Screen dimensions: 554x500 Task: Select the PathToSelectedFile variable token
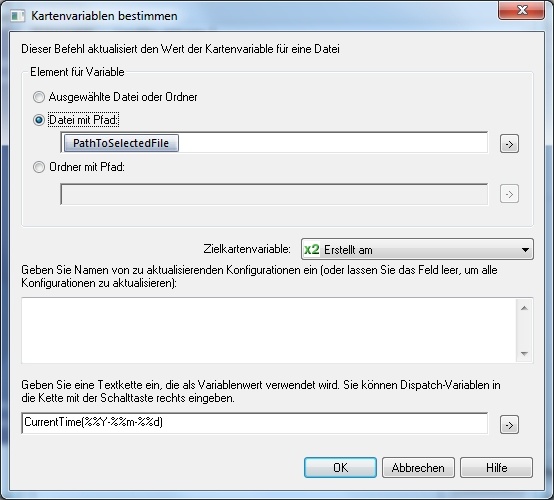[121, 143]
